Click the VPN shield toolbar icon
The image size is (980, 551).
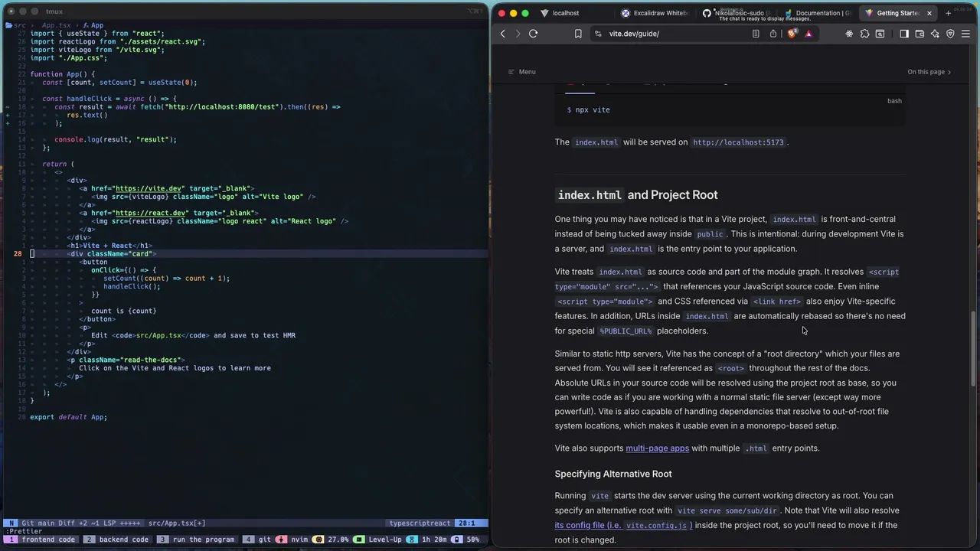point(950,34)
